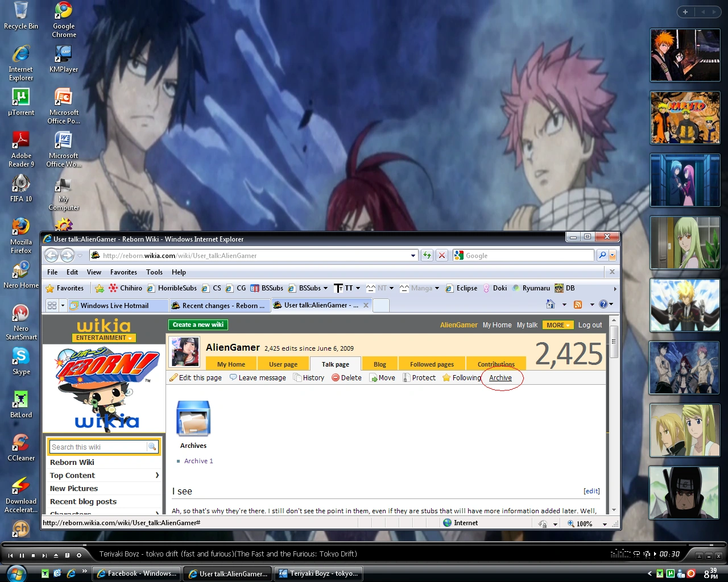The width and height of the screenshot is (728, 582).
Task: Select the Blog wiki tab
Action: pos(380,364)
